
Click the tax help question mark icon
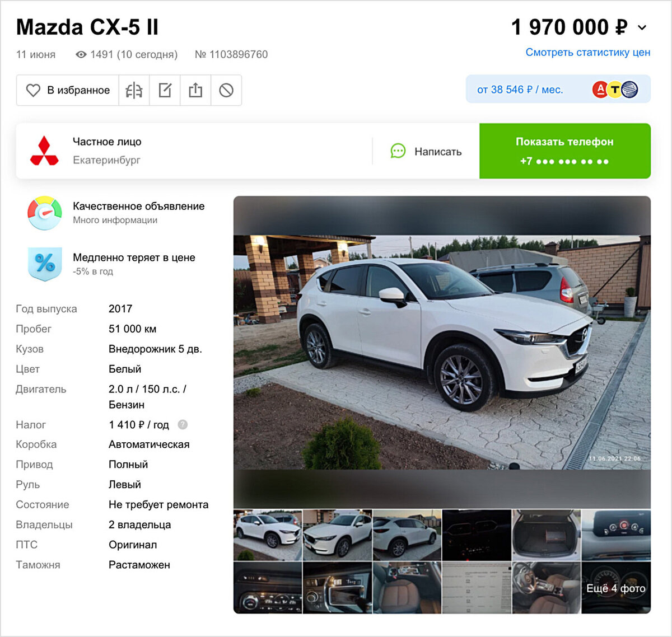[183, 425]
